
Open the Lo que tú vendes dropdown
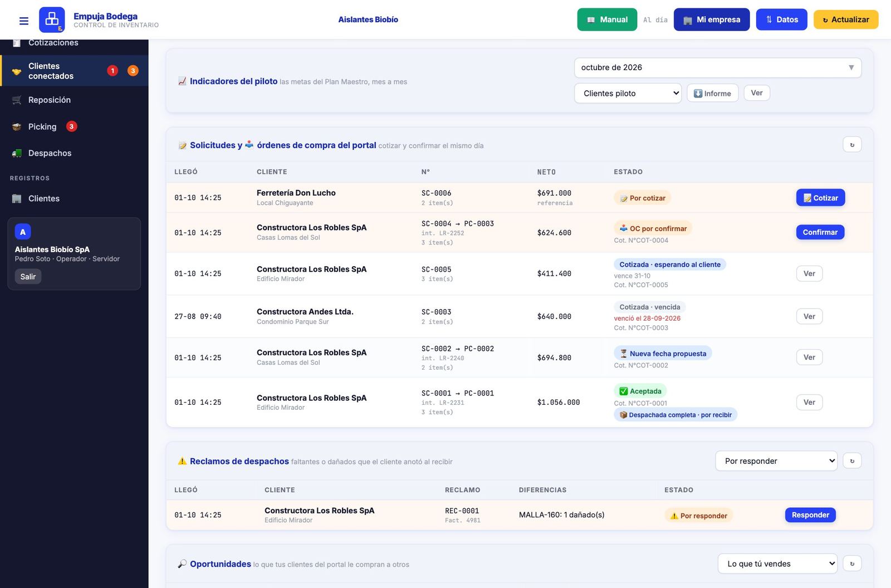[x=777, y=563]
